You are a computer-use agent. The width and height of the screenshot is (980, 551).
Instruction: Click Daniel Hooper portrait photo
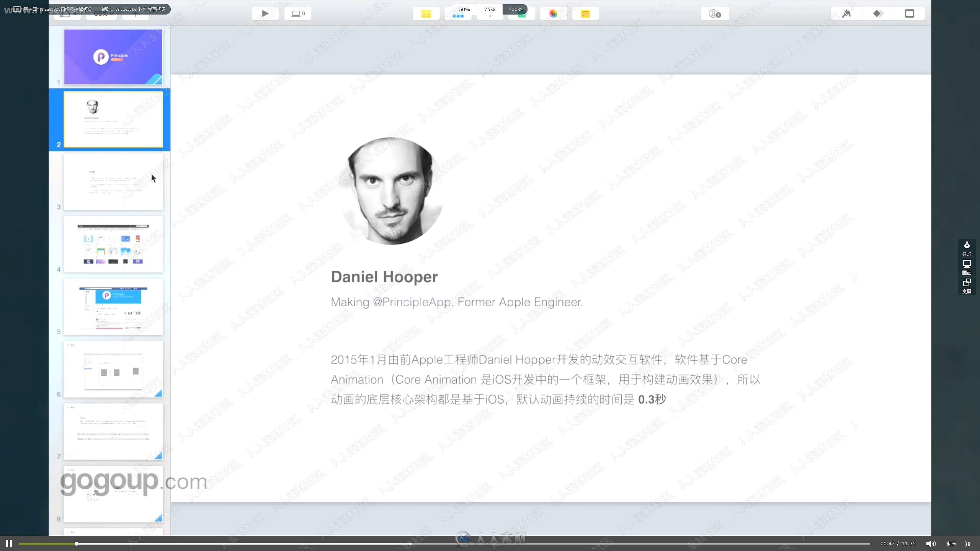coord(392,191)
